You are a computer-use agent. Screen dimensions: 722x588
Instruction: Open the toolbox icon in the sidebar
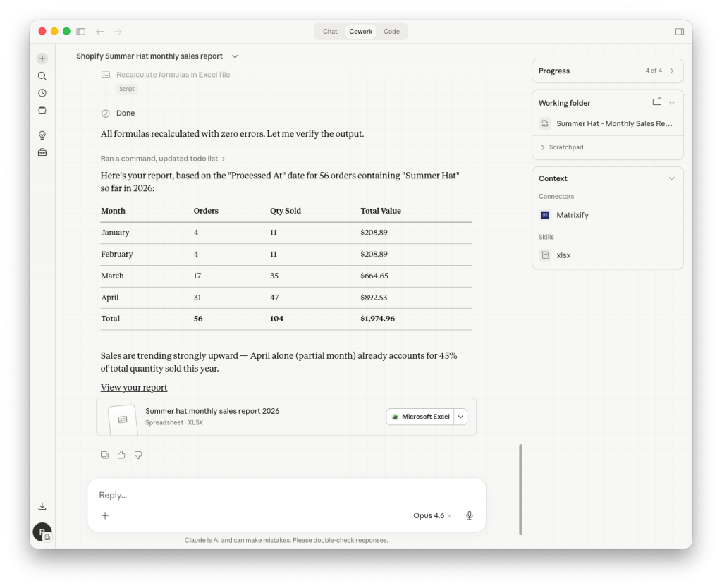pyautogui.click(x=42, y=151)
